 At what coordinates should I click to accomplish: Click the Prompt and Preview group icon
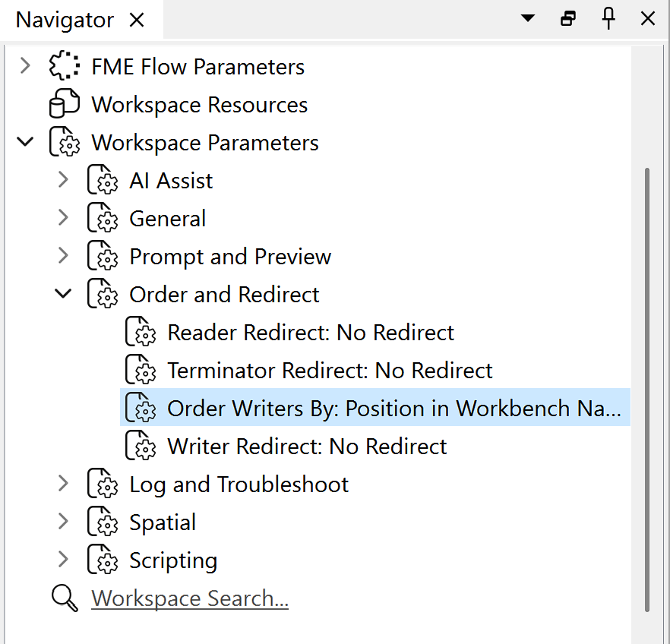click(x=103, y=256)
